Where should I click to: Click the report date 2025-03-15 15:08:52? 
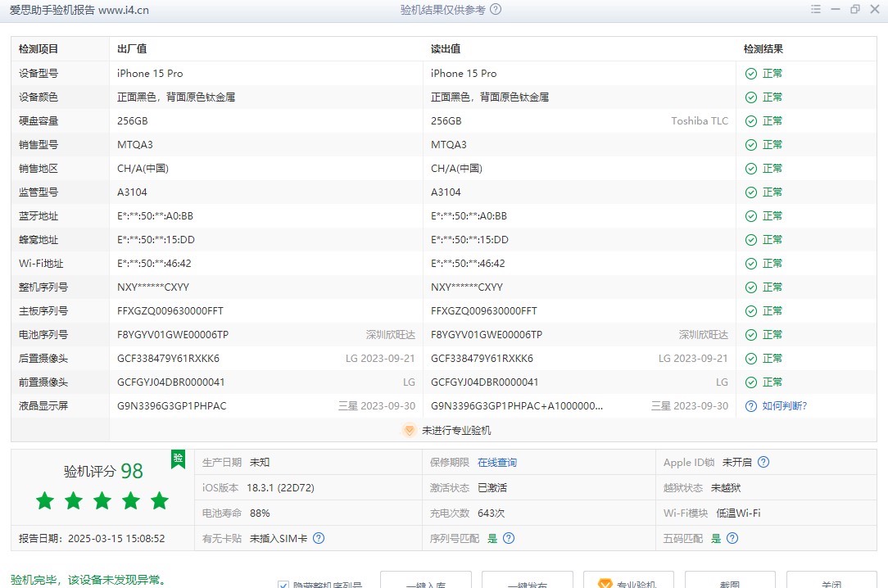pos(116,539)
